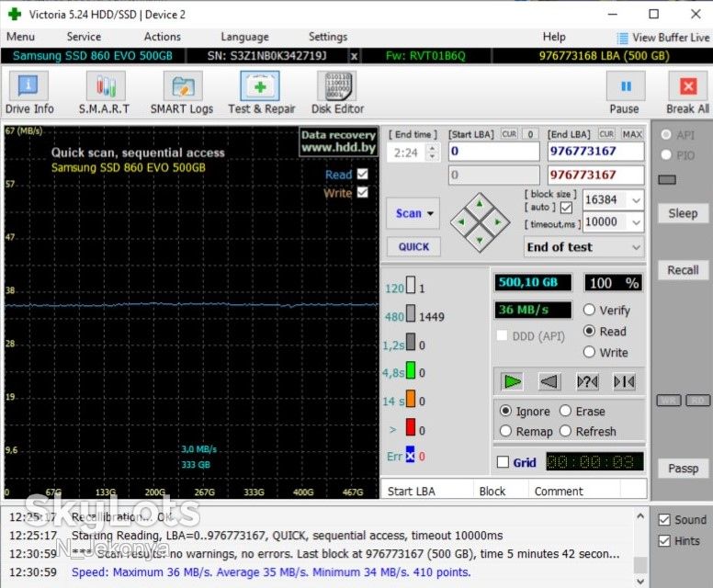This screenshot has height=588, width=713.
Task: Open SMART Logs
Action: [182, 93]
